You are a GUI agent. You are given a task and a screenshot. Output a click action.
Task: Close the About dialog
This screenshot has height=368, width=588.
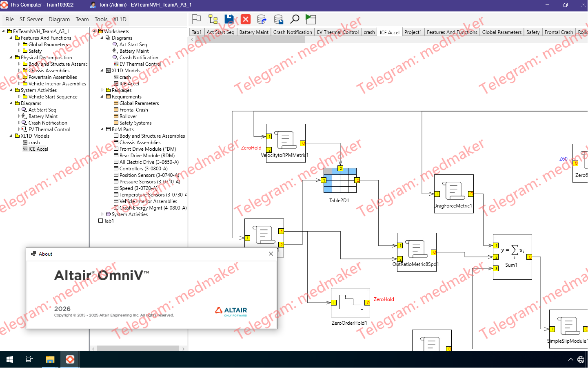[271, 254]
